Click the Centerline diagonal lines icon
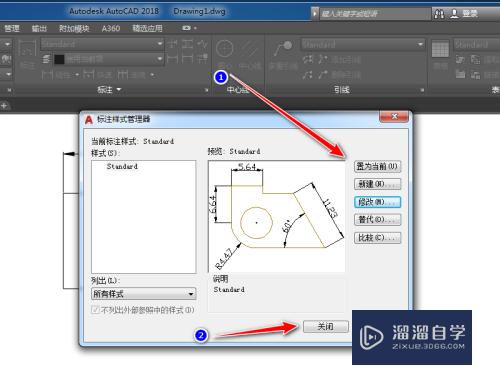This screenshot has height=375, width=500. tap(249, 49)
